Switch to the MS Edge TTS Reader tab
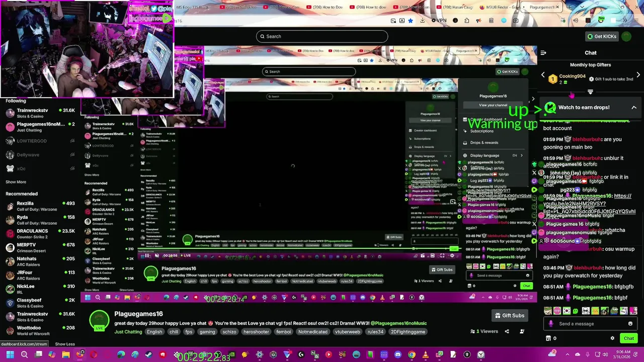 (193, 7)
